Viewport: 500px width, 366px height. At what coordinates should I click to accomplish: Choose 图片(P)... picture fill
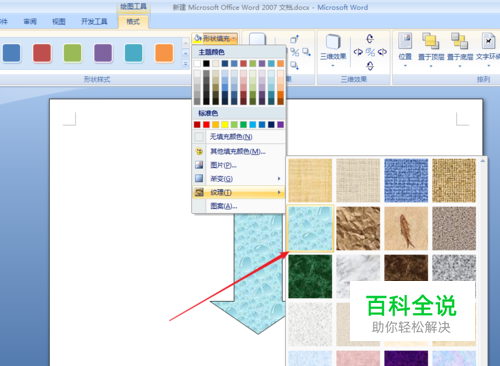(239, 165)
